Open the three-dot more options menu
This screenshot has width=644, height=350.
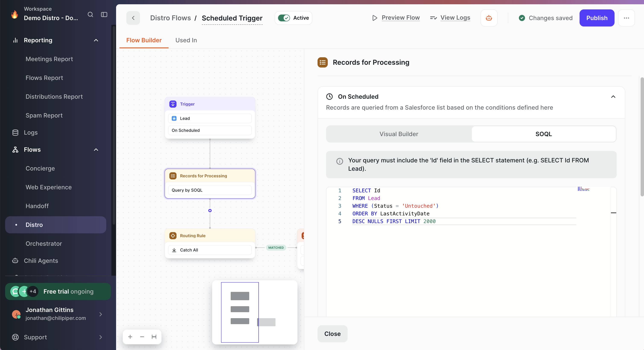point(626,18)
